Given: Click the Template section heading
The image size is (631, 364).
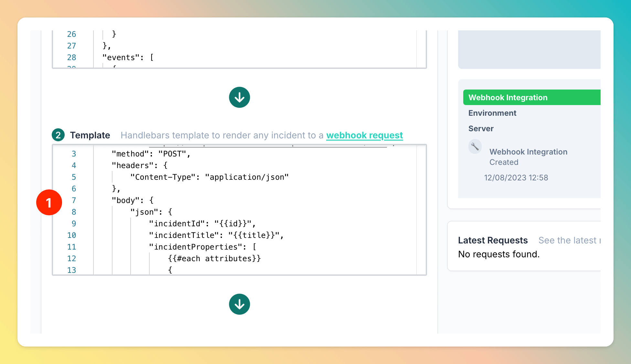Looking at the screenshot, I should tap(90, 135).
